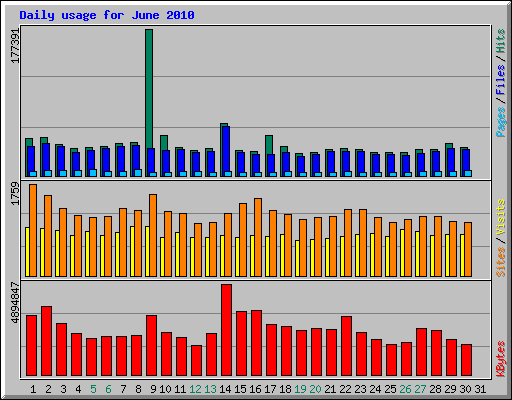This screenshot has width=512, height=400.
Task: Click day 12 green weekend label
Action: [195, 389]
